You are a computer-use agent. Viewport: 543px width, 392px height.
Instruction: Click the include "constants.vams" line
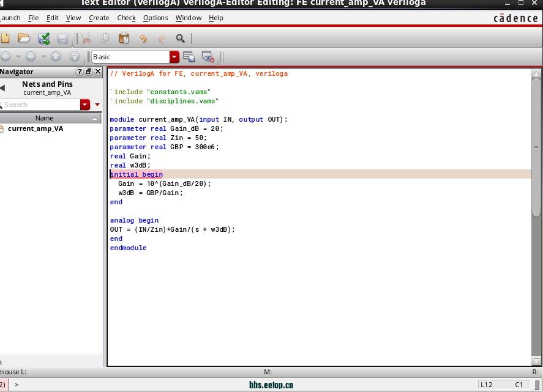pos(160,92)
